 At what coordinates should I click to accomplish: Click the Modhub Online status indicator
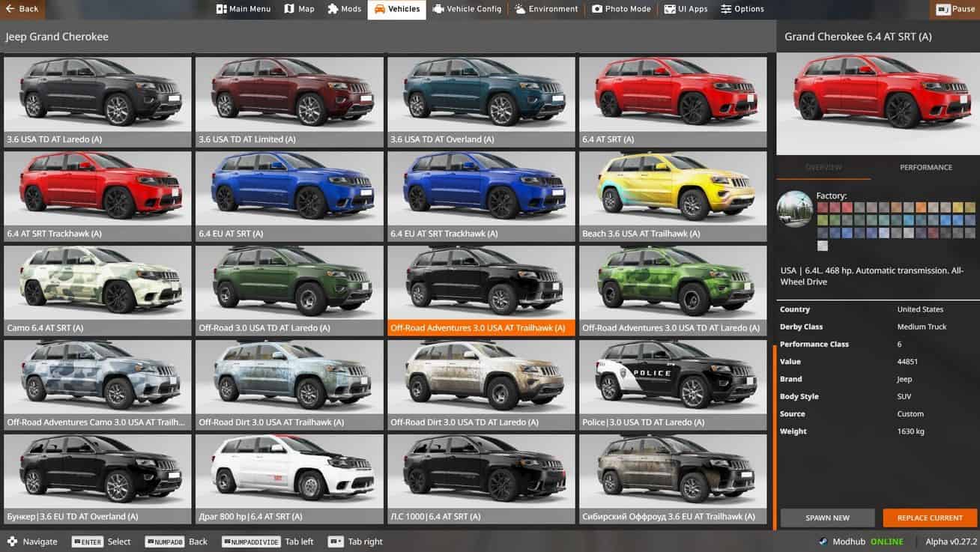pos(860,542)
